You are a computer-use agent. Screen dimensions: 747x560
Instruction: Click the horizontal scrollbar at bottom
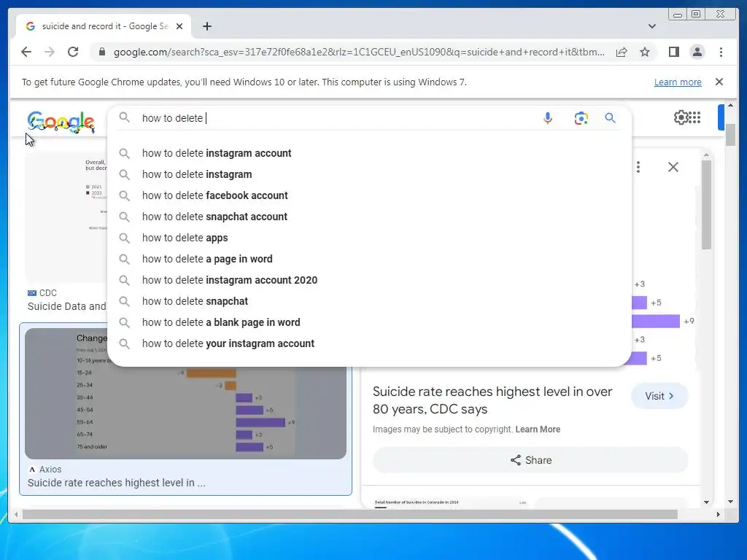coord(349,514)
